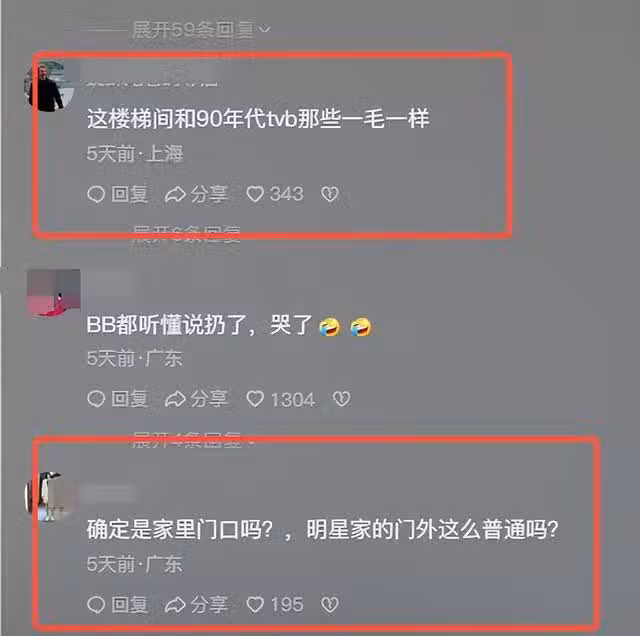Dislike the 90年代tvb comment via broken heart
This screenshot has height=636, width=640.
pos(330,194)
